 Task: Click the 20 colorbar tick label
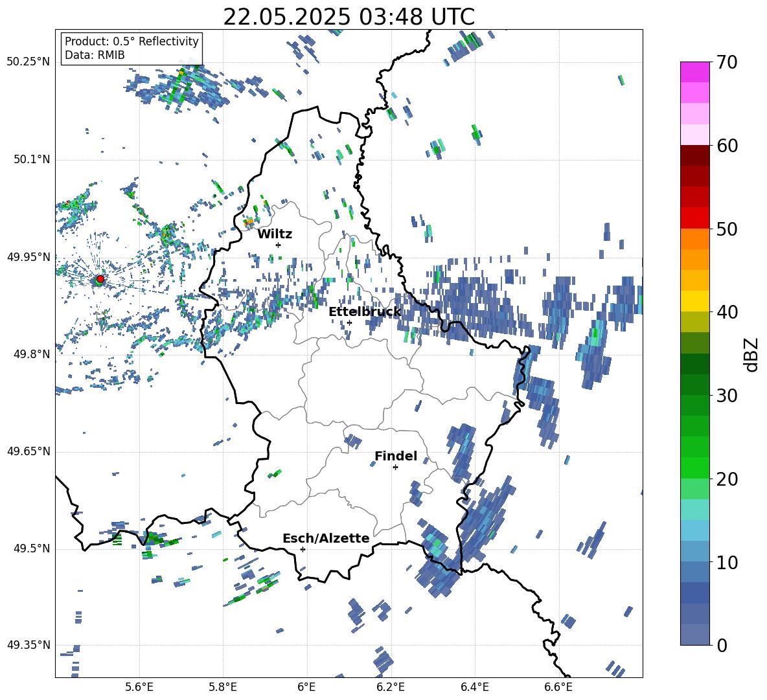tap(727, 479)
